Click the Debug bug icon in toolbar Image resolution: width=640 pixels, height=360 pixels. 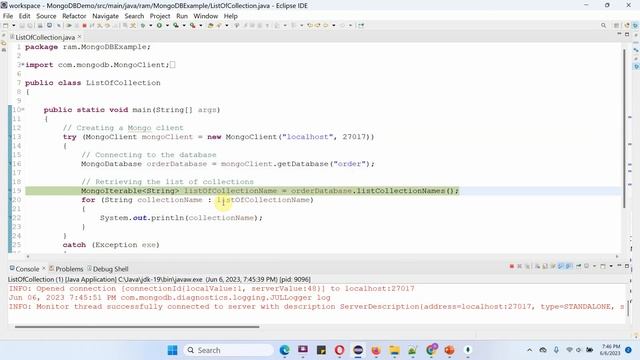tap(142, 25)
